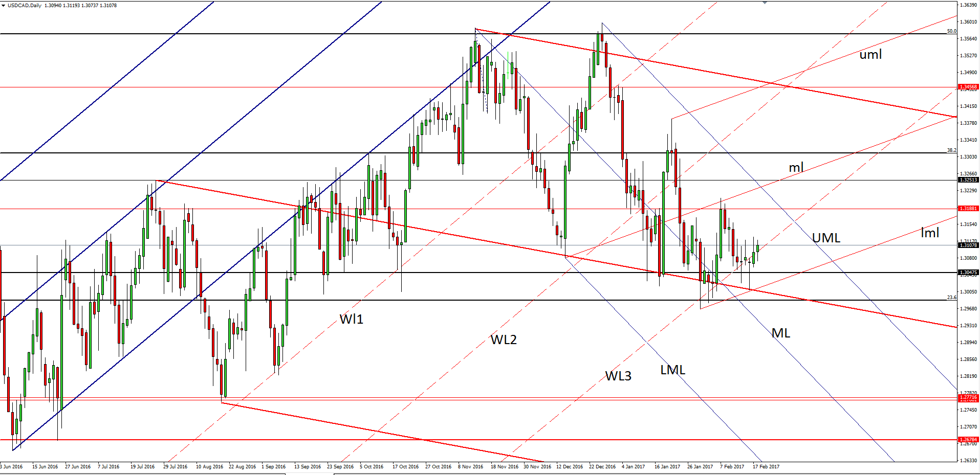This screenshot has width=980, height=475.
Task: Click the 38.2 Fibonacci level label
Action: point(951,150)
